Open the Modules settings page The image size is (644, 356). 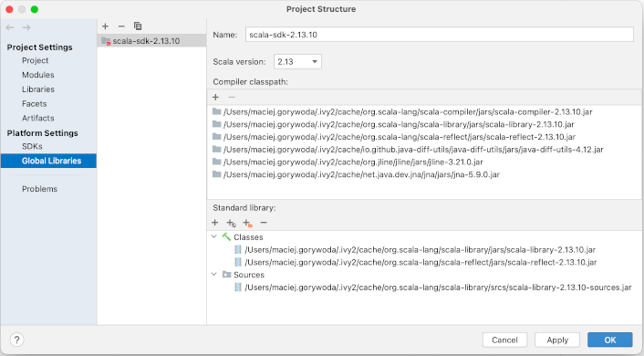click(37, 75)
